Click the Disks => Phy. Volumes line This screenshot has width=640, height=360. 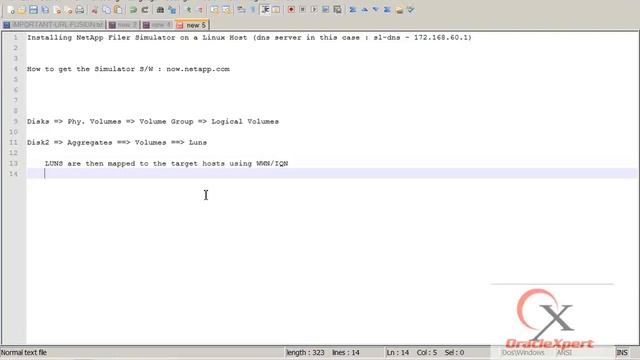coord(153,122)
